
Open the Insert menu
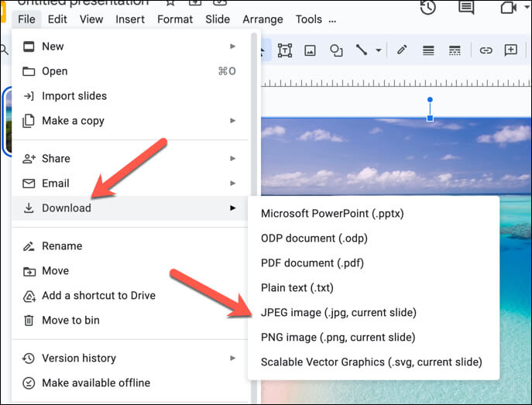(130, 19)
